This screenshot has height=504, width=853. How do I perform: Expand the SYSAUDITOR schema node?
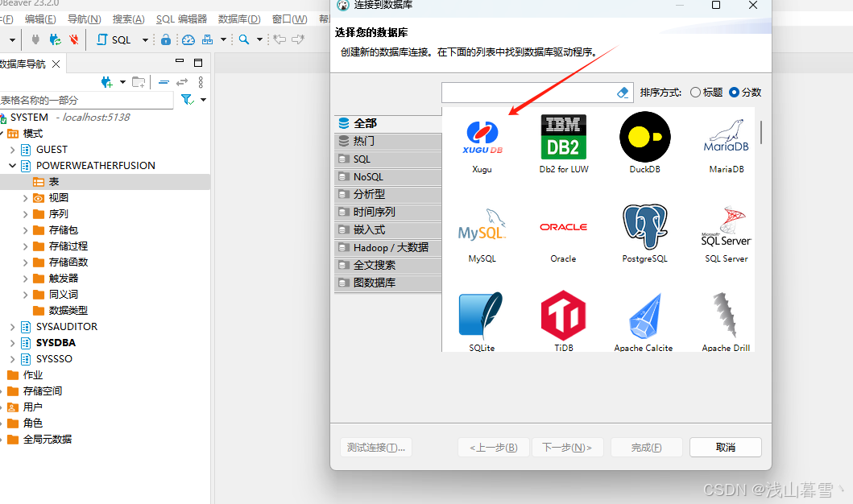[13, 327]
